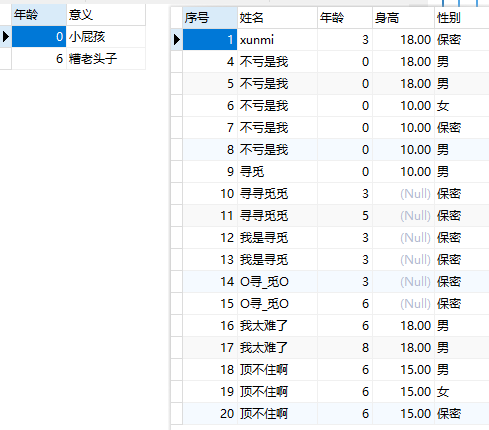Select the 糟老头子 cell
489x430 pixels.
point(106,59)
